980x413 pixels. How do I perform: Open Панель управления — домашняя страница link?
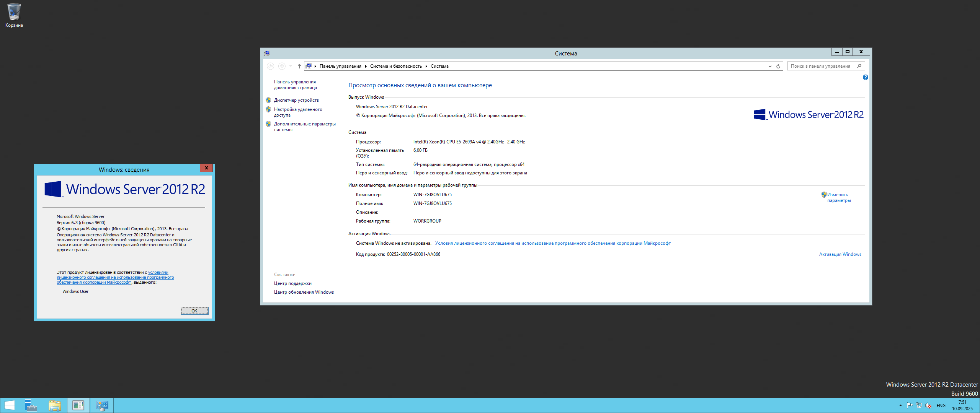click(x=297, y=85)
